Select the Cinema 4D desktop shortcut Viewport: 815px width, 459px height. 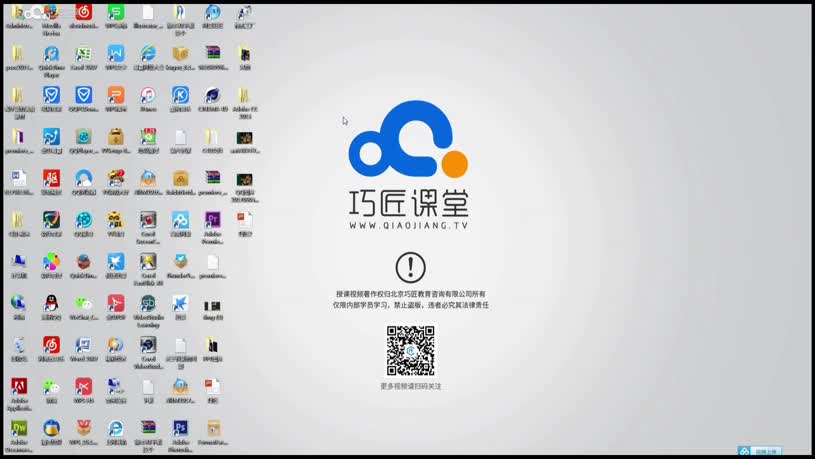[213, 95]
